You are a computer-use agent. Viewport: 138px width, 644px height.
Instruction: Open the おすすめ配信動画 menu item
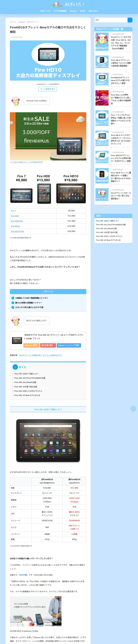(x=60, y=11)
